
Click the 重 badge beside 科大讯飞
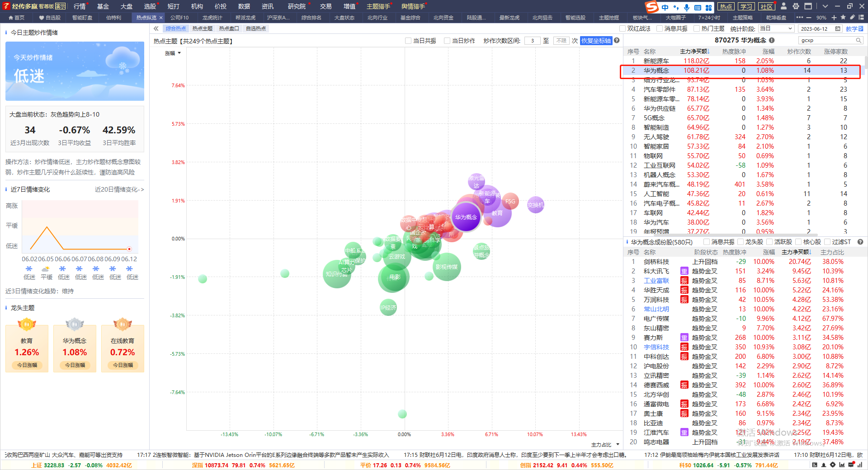[x=684, y=271]
